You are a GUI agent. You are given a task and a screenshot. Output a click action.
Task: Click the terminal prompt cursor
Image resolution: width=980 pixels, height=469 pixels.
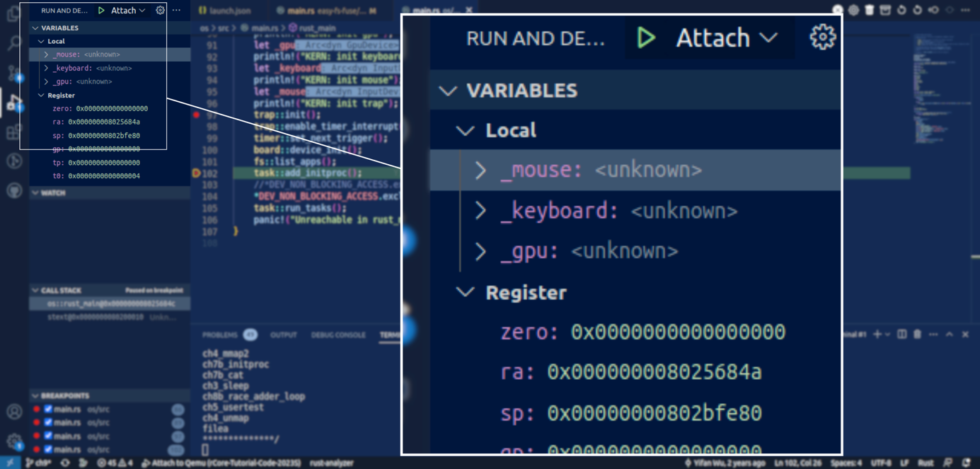(205, 449)
